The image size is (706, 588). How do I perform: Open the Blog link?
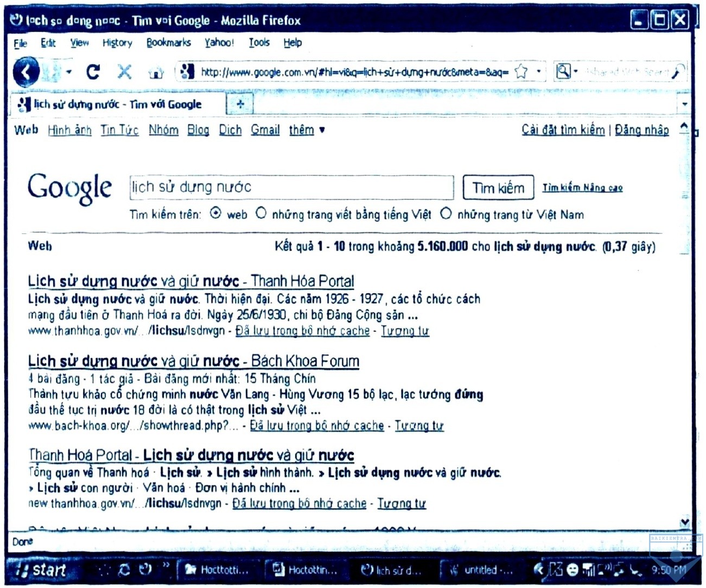pyautogui.click(x=198, y=130)
